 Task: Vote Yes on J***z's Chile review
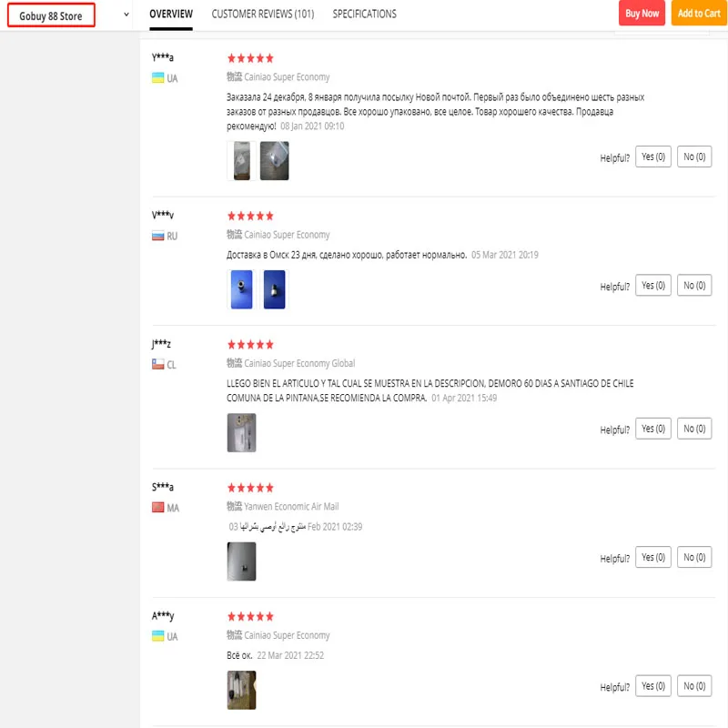[653, 429]
